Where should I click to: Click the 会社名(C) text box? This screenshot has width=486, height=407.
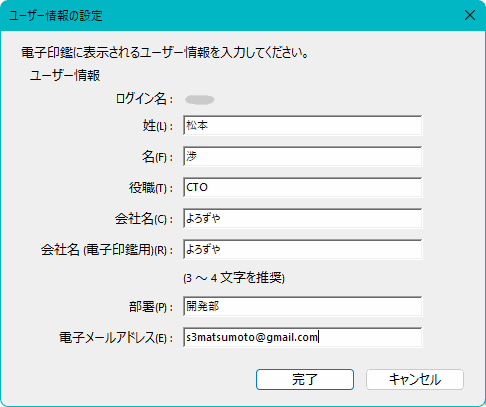[x=303, y=218]
